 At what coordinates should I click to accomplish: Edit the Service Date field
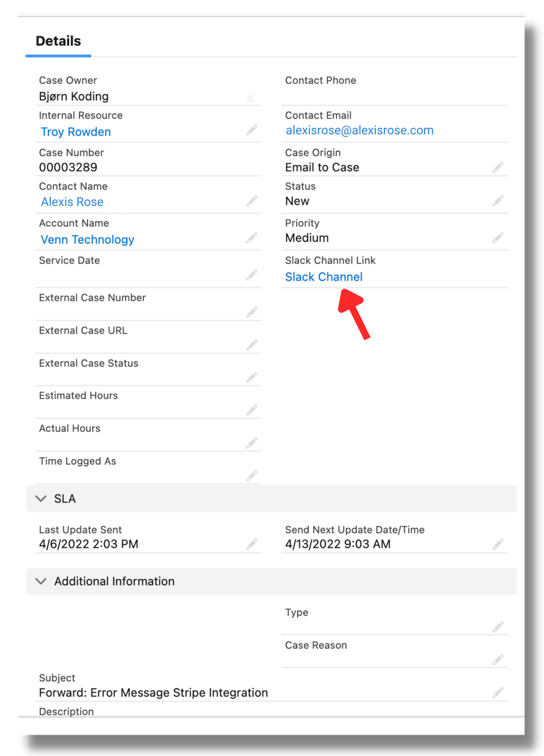coord(252,275)
